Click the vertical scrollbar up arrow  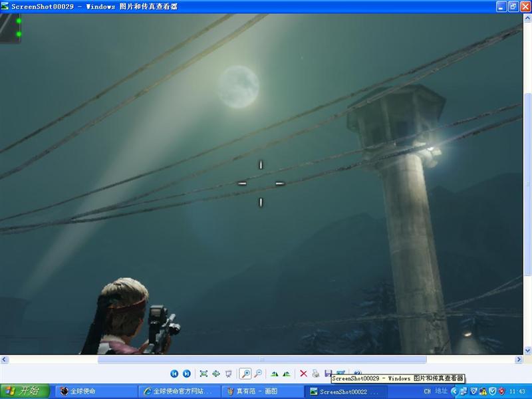[x=527, y=18]
